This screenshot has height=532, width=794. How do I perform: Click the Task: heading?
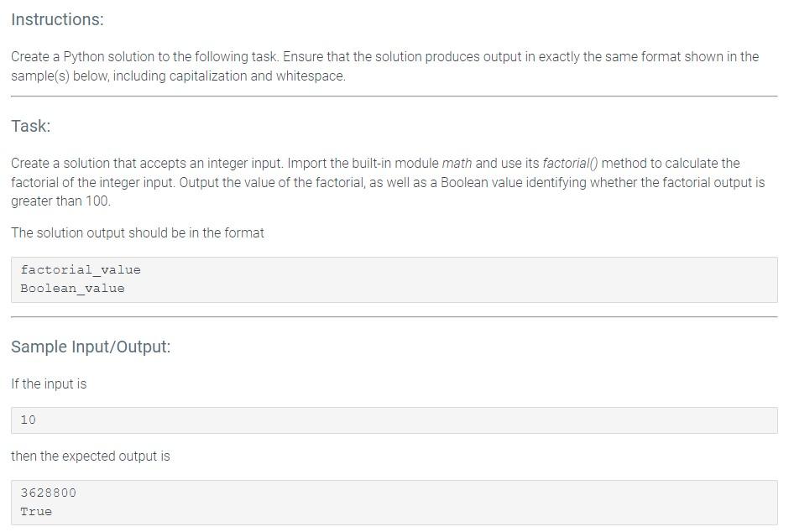pos(31,126)
